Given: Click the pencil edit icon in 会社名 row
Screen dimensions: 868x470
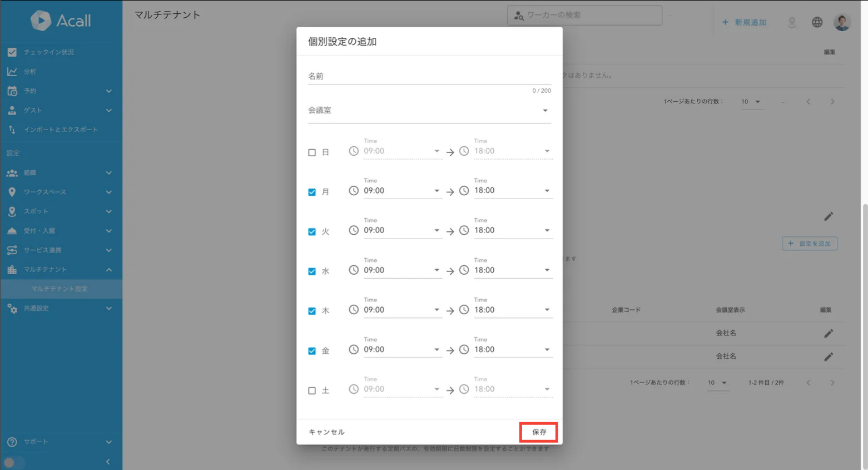Looking at the screenshot, I should click(x=828, y=333).
